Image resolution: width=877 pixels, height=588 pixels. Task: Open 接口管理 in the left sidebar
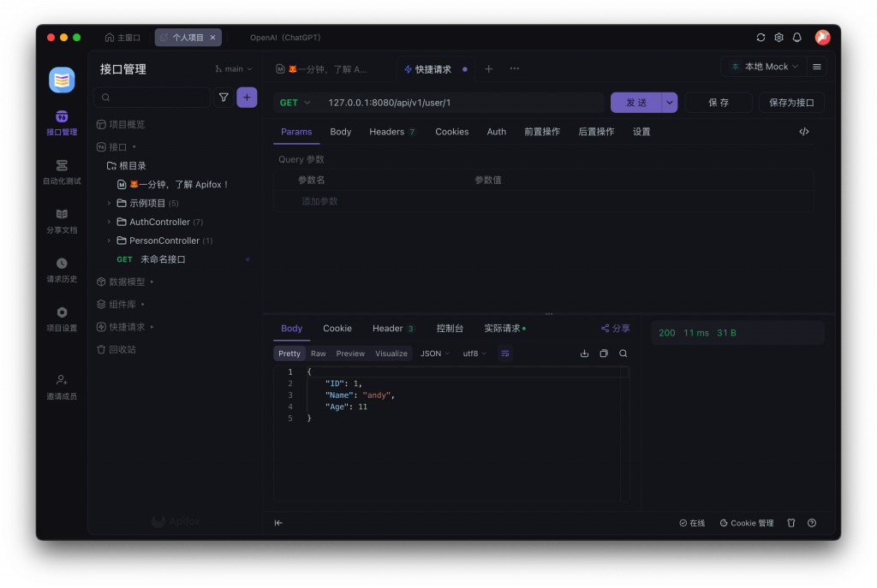62,123
